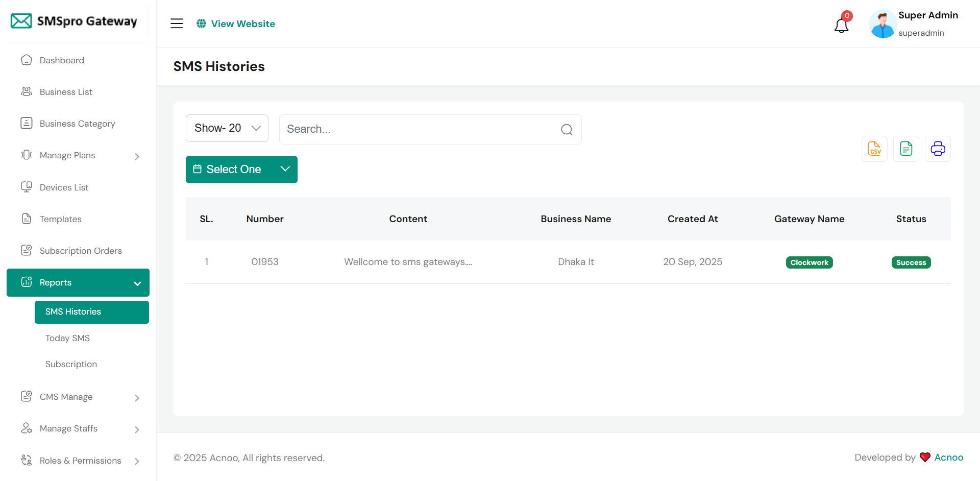Open the Subscription report item
980x481 pixels.
(x=71, y=364)
